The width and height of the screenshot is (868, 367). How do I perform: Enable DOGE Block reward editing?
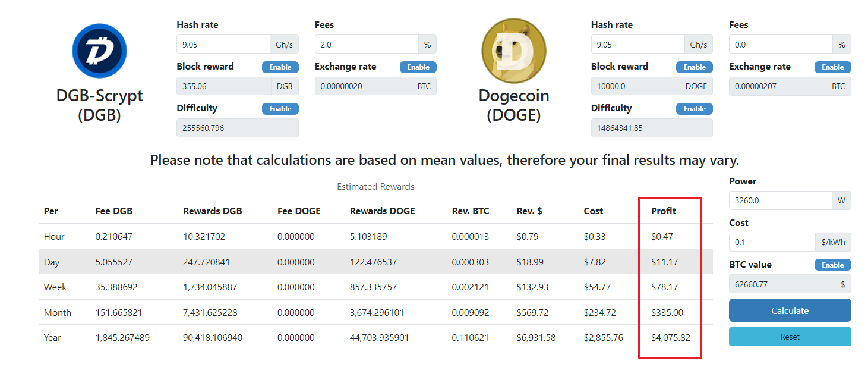click(x=695, y=67)
